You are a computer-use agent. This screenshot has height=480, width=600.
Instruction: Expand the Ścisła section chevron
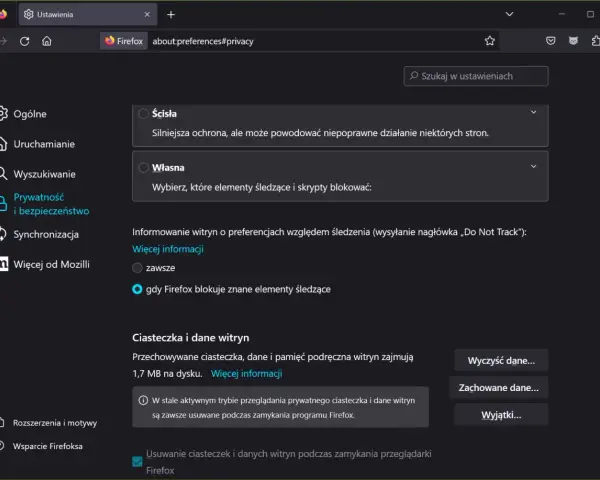pos(533,112)
